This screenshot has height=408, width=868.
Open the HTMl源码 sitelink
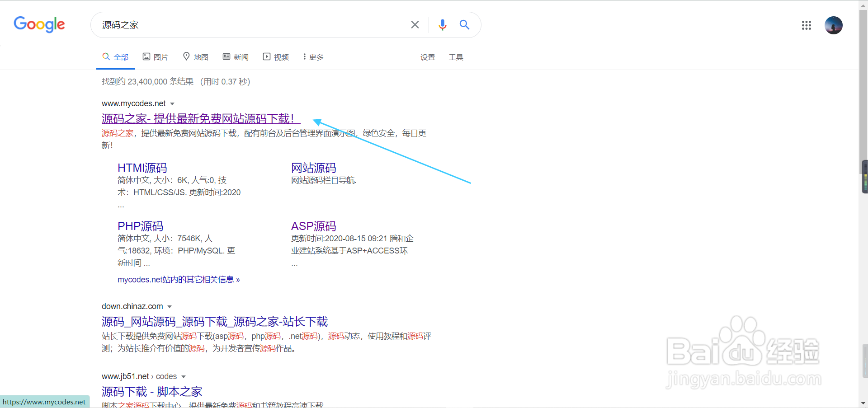pos(142,168)
